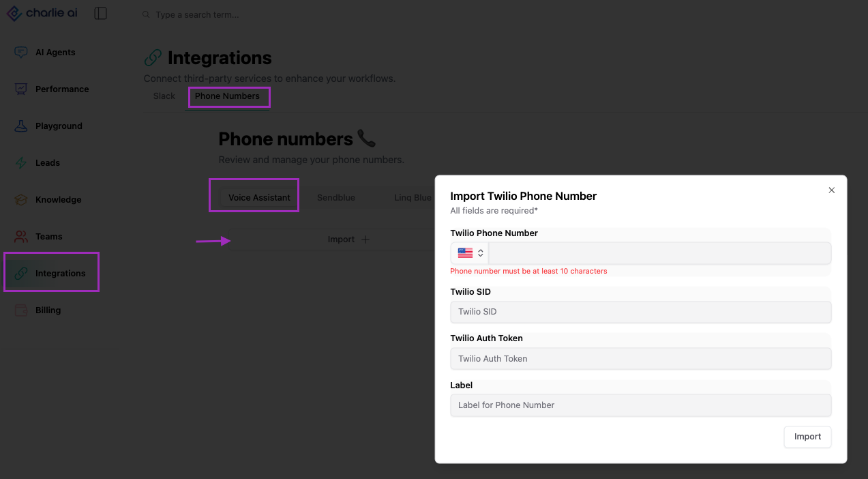Close the Import Twilio Phone Number dialog
Viewport: 868px width, 479px height.
(831, 190)
